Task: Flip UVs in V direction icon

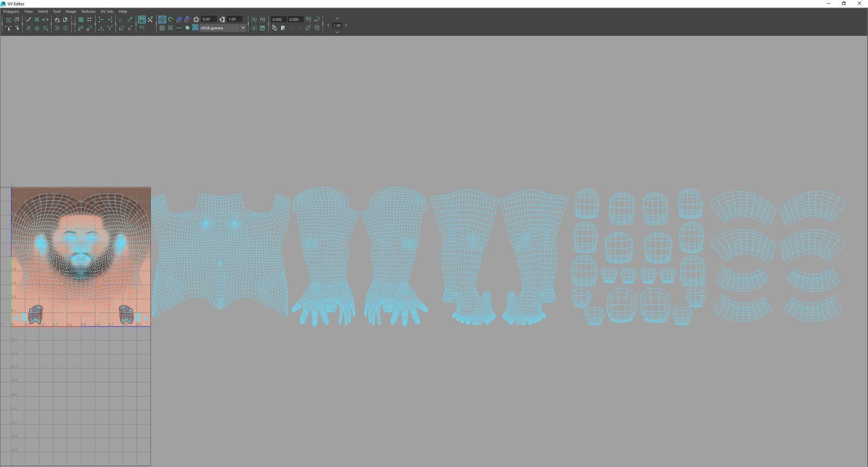Action: pyautogui.click(x=66, y=20)
